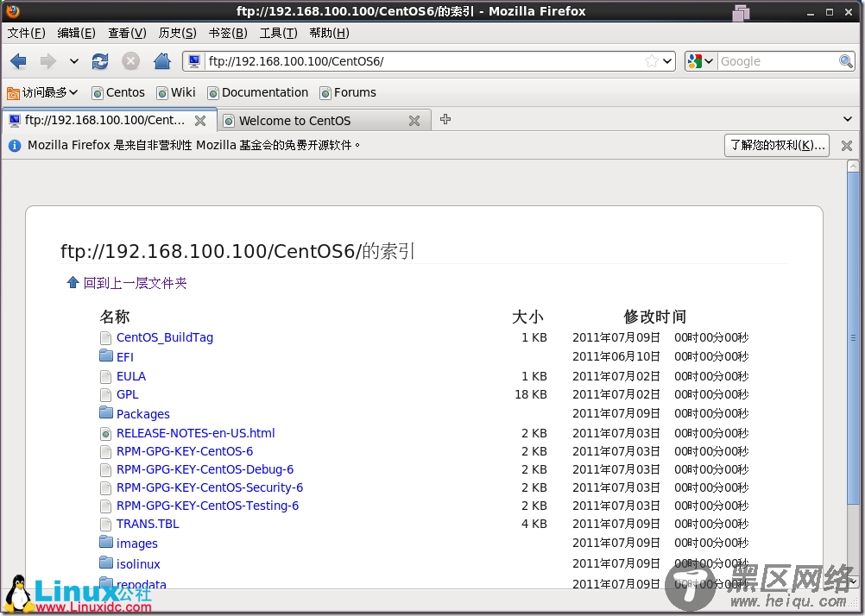Click the 了解您的权利(K)... button
The image size is (865, 616).
click(777, 145)
